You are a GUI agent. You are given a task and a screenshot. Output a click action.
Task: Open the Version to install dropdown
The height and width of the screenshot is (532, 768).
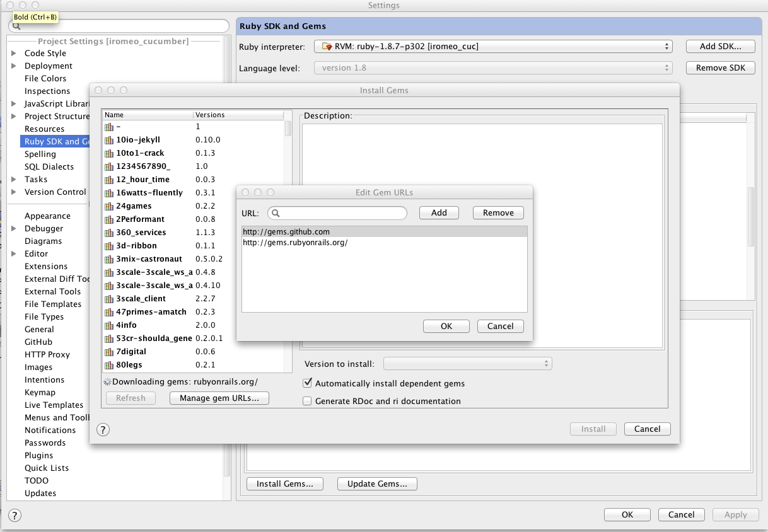tap(467, 364)
